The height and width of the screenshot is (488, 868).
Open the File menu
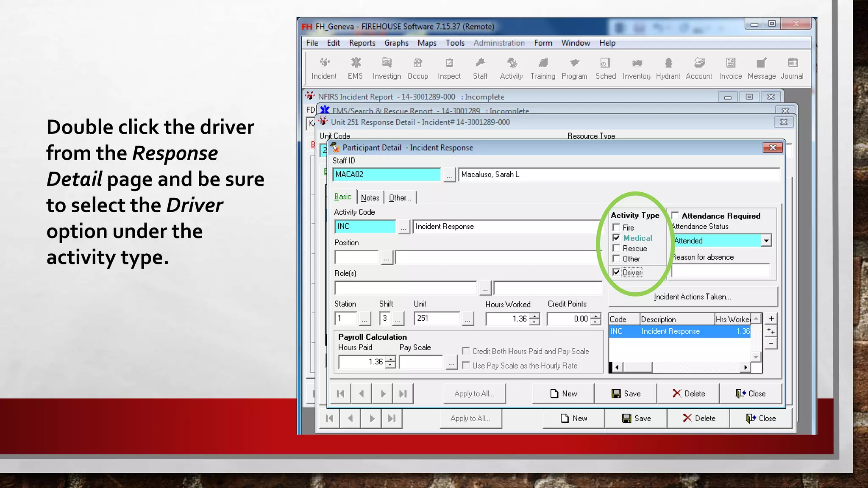tap(312, 43)
